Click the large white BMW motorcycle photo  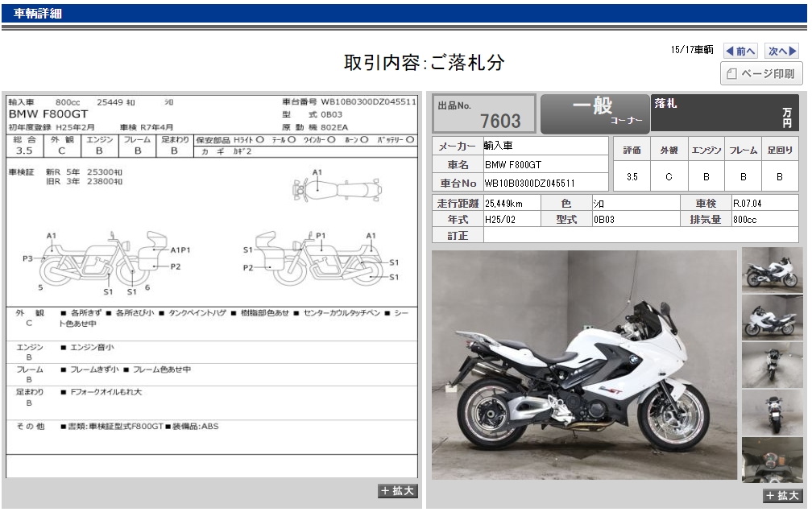(584, 365)
